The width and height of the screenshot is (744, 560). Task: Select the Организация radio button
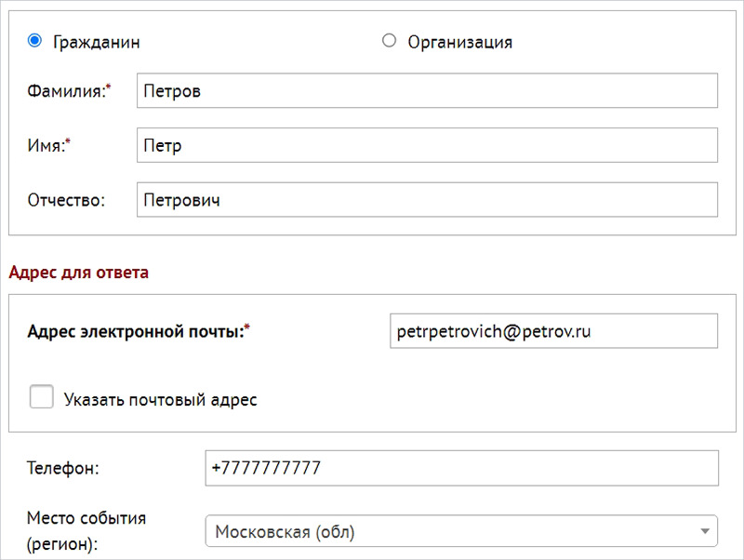point(390,41)
